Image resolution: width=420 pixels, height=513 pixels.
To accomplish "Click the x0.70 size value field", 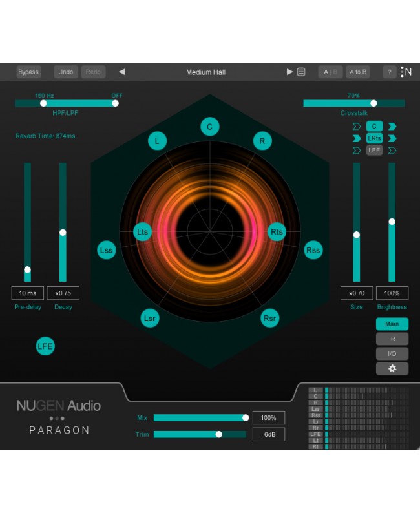I will [357, 293].
